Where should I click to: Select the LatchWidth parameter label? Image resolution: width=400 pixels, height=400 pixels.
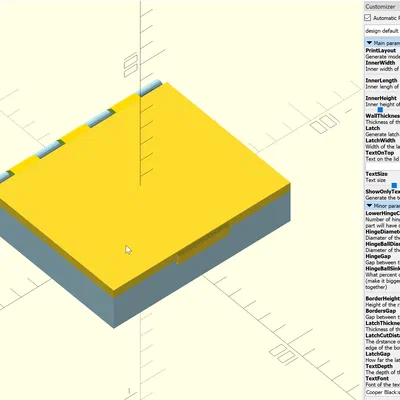(x=380, y=140)
